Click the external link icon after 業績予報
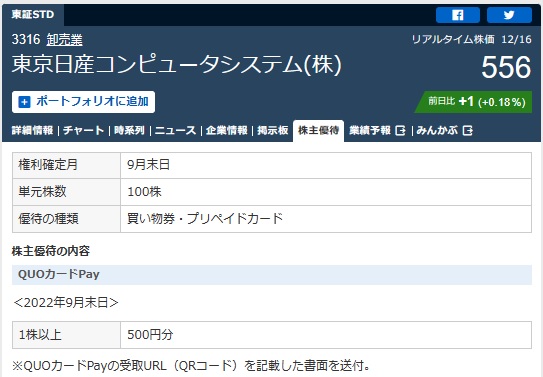The height and width of the screenshot is (377, 543). pyautogui.click(x=400, y=131)
